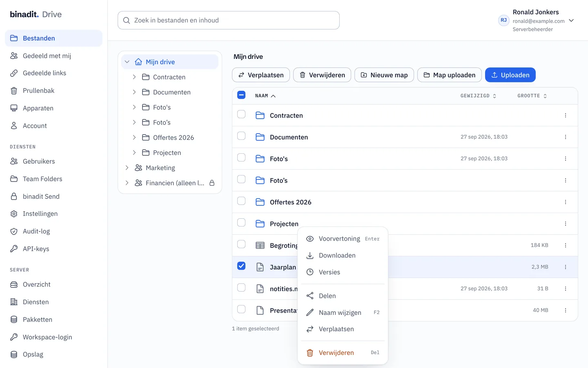Viewport: 588px width, 368px height.
Task: Choose Voorvertoning from context menu
Action: [x=343, y=239]
